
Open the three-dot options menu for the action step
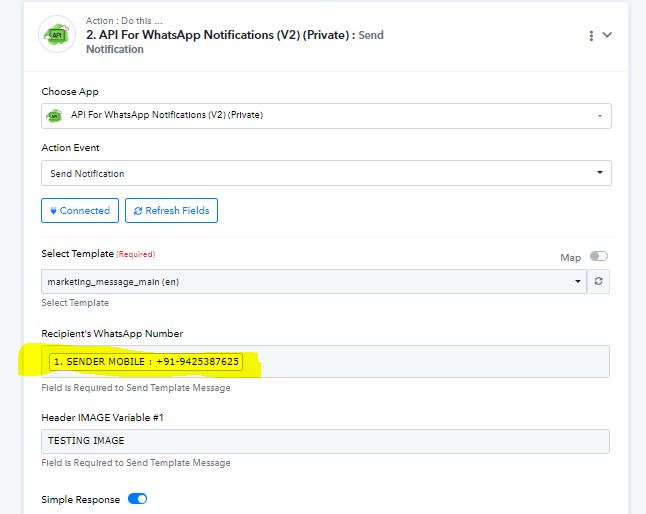[591, 36]
